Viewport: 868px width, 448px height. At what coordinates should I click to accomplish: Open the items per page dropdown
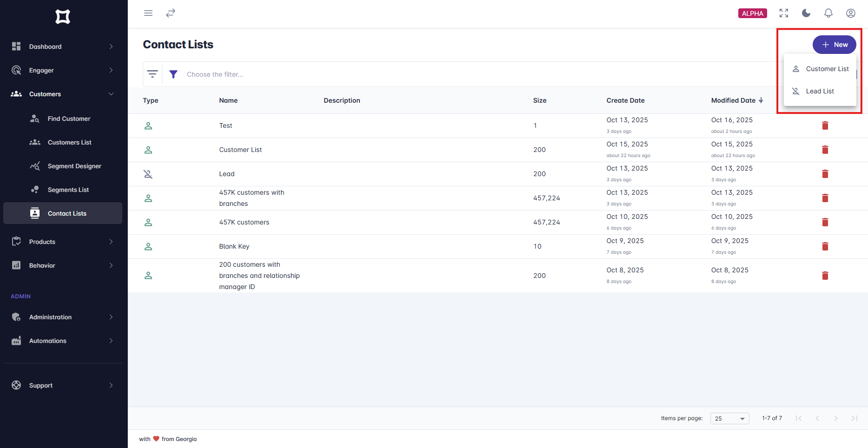click(x=729, y=418)
